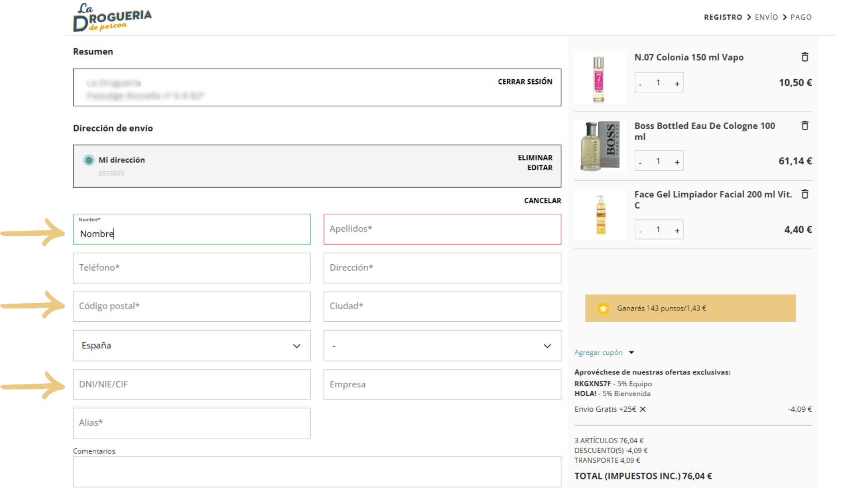Image resolution: width=868 pixels, height=488 pixels.
Task: Go to PAGO checkout step
Action: 801,17
